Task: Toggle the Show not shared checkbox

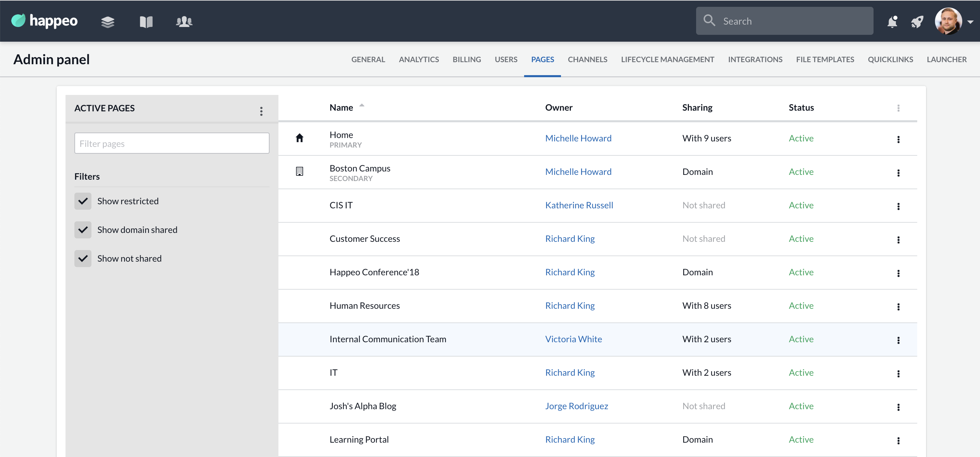Action: click(x=83, y=258)
